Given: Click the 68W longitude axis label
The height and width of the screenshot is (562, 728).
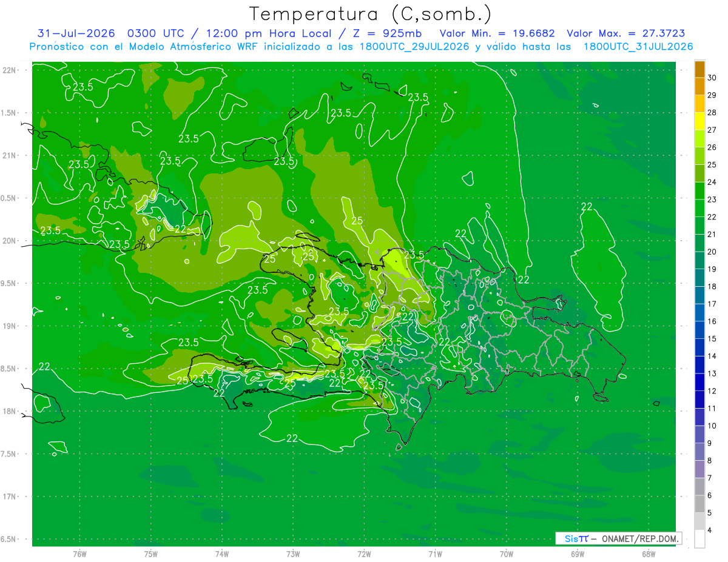Looking at the screenshot, I should click(648, 554).
